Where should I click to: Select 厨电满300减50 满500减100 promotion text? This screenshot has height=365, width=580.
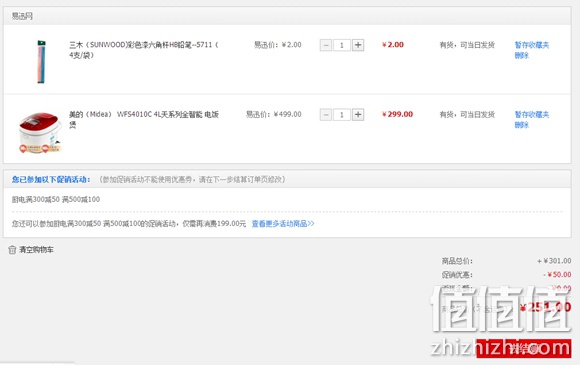click(x=56, y=199)
